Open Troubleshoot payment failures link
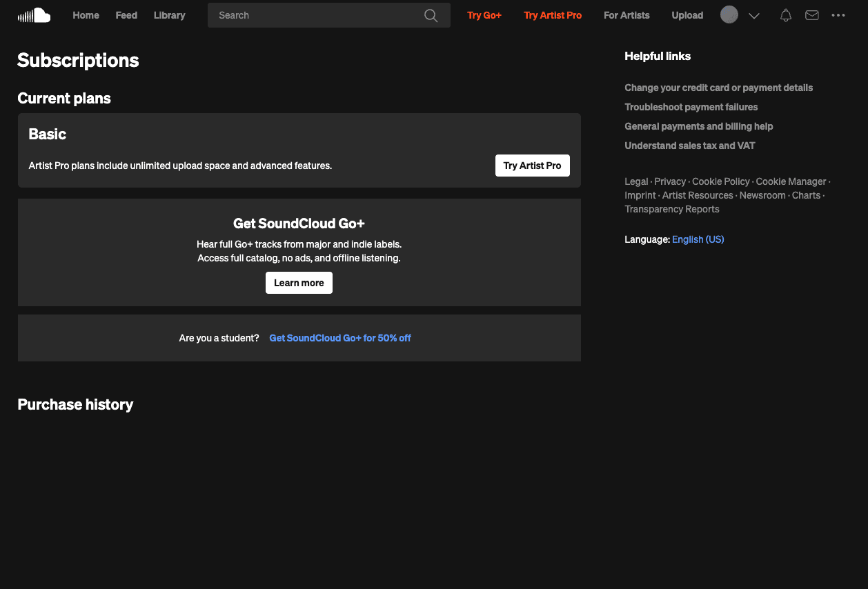The image size is (868, 589). tap(691, 107)
